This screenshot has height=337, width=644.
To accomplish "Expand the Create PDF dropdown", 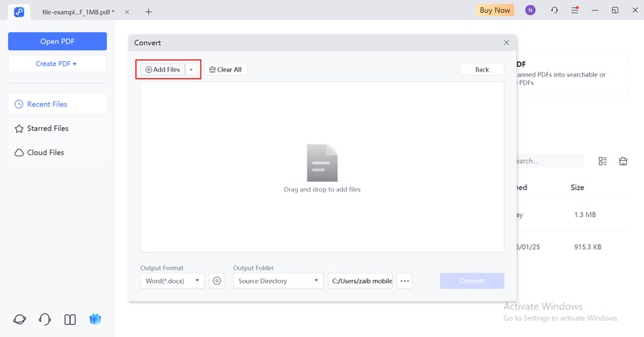I will 57,64.
